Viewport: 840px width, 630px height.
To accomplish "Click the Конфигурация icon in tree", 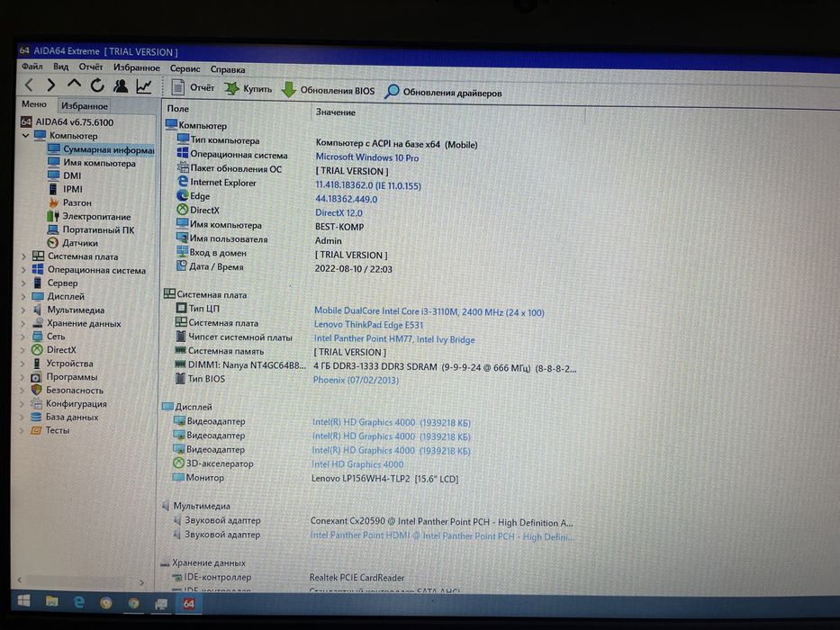I will coord(36,403).
